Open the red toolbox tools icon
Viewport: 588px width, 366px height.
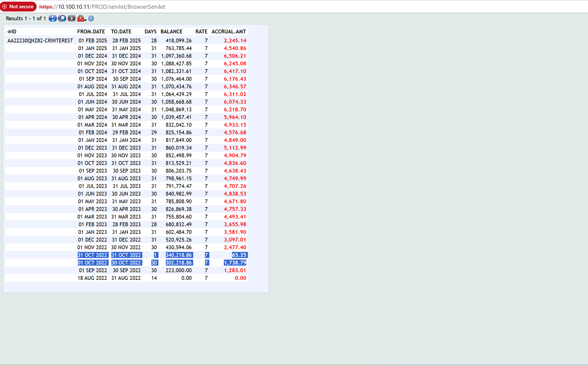tap(80, 18)
